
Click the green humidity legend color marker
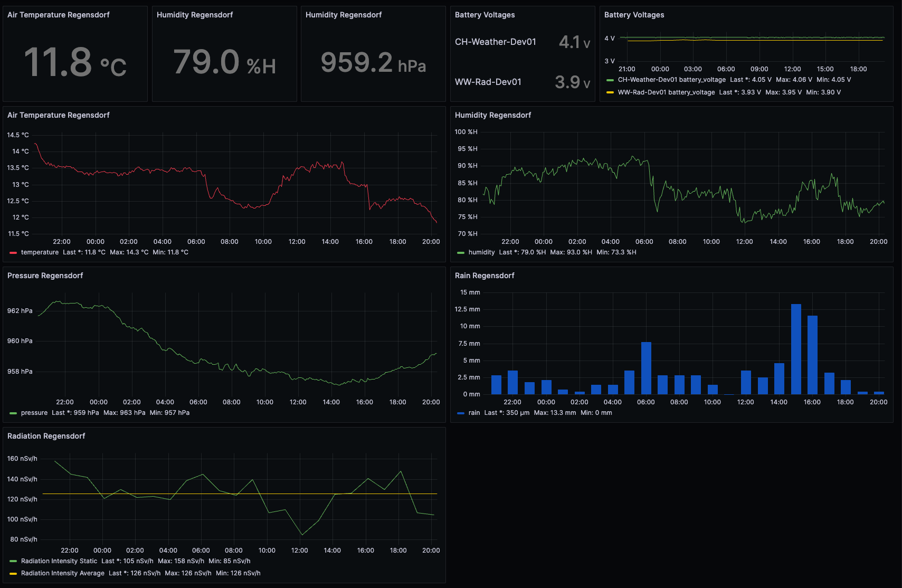461,253
